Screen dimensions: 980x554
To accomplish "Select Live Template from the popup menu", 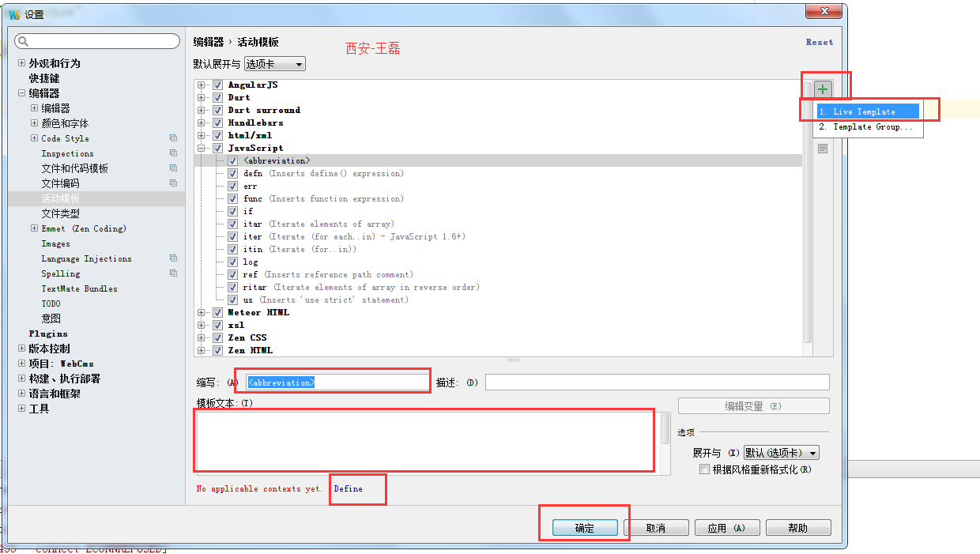I will click(x=868, y=110).
